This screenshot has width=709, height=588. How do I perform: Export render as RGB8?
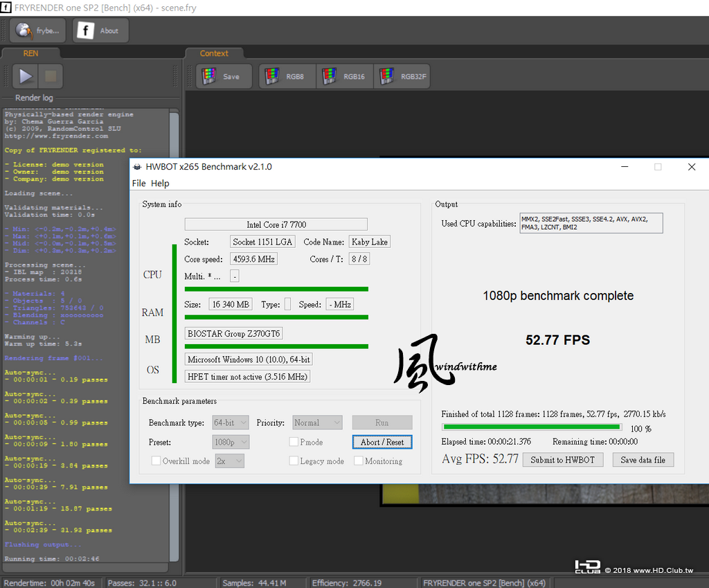pos(288,76)
